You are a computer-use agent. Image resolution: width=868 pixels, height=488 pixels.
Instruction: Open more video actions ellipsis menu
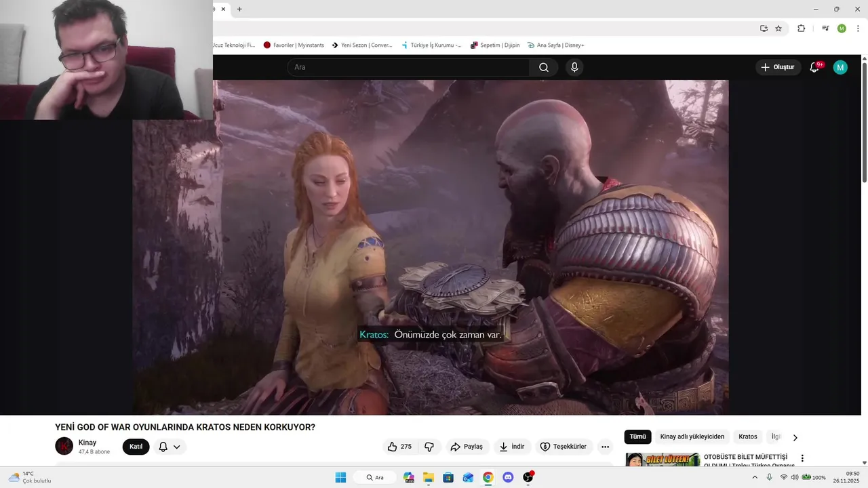point(605,447)
